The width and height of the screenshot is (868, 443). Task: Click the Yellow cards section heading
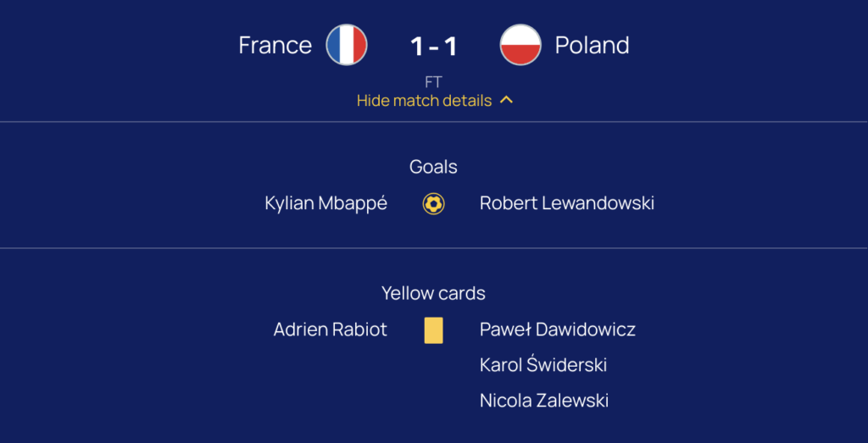[433, 293]
